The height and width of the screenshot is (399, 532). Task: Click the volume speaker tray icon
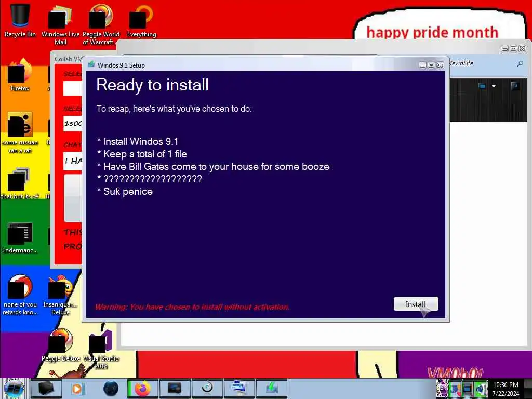[480, 389]
